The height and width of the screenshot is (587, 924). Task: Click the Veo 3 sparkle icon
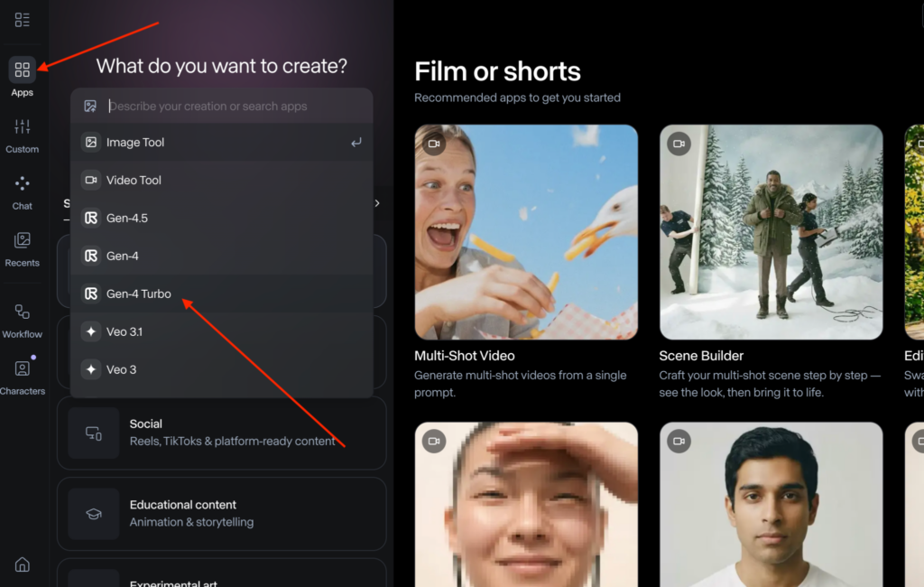91,369
